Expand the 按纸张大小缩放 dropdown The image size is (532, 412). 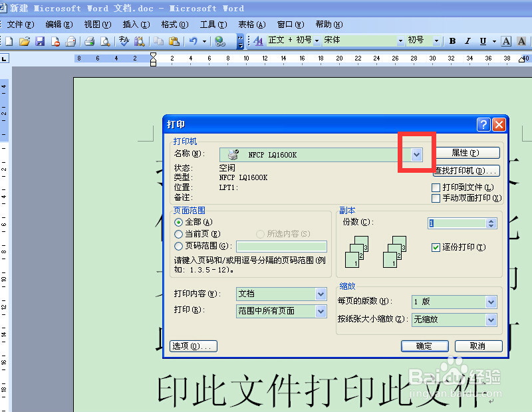(x=491, y=320)
